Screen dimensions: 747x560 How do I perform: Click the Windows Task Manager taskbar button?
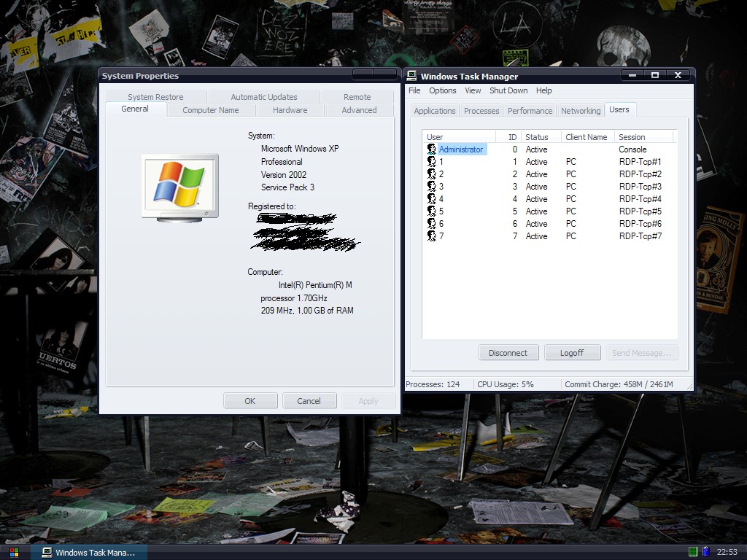pyautogui.click(x=89, y=553)
